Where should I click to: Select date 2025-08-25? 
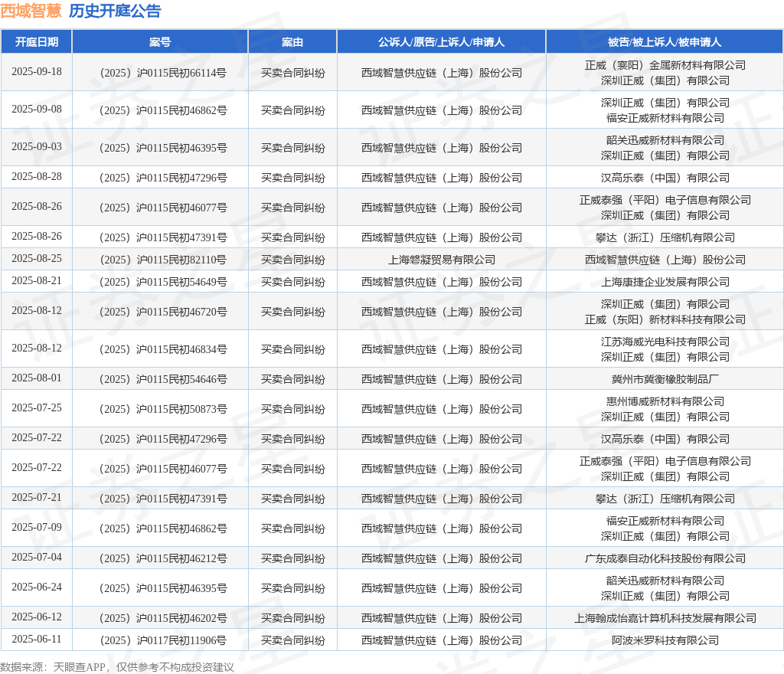[x=37, y=259]
